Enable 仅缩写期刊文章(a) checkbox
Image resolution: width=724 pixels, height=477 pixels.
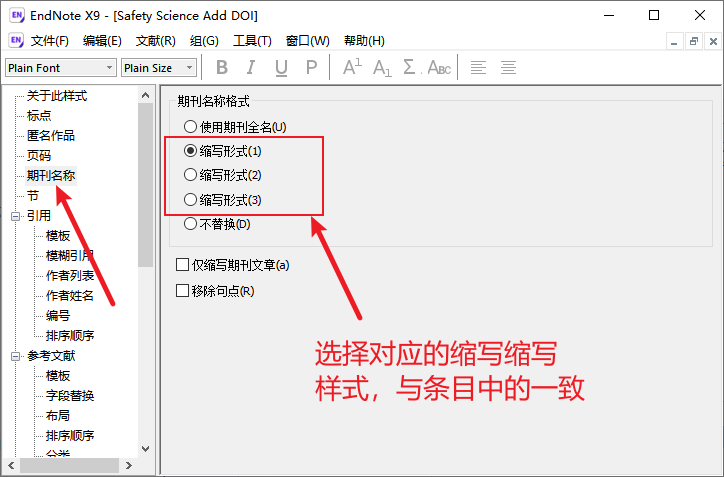233,265
